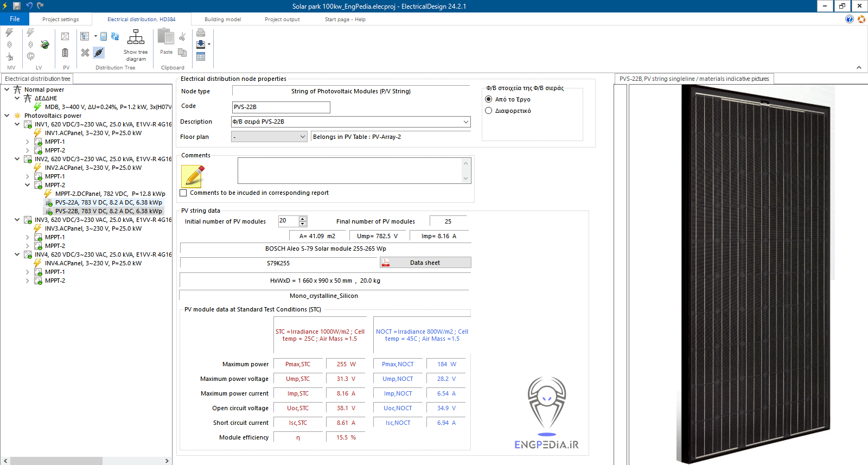
Task: Click the refresh arrows icon in ribbon
Action: (x=115, y=36)
